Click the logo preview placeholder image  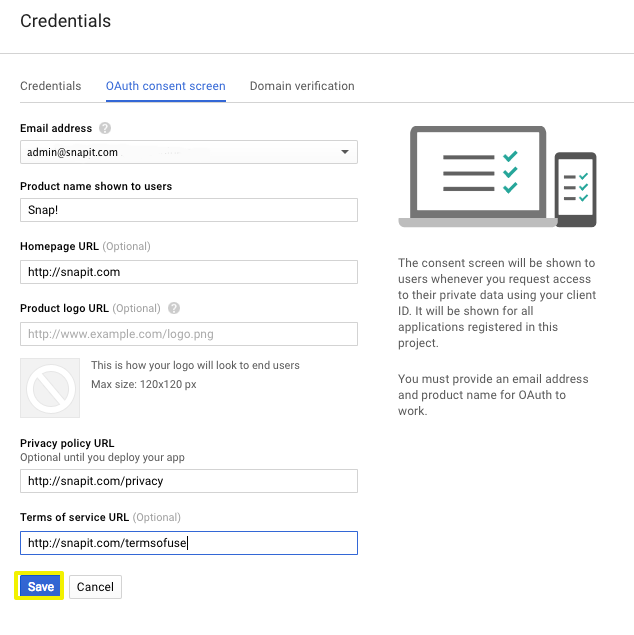click(50, 388)
